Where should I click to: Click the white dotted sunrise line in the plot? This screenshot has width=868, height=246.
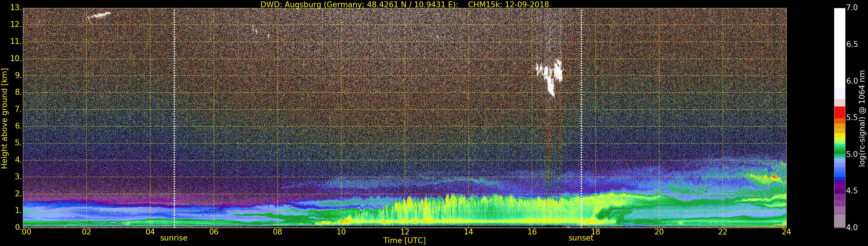tap(174, 118)
